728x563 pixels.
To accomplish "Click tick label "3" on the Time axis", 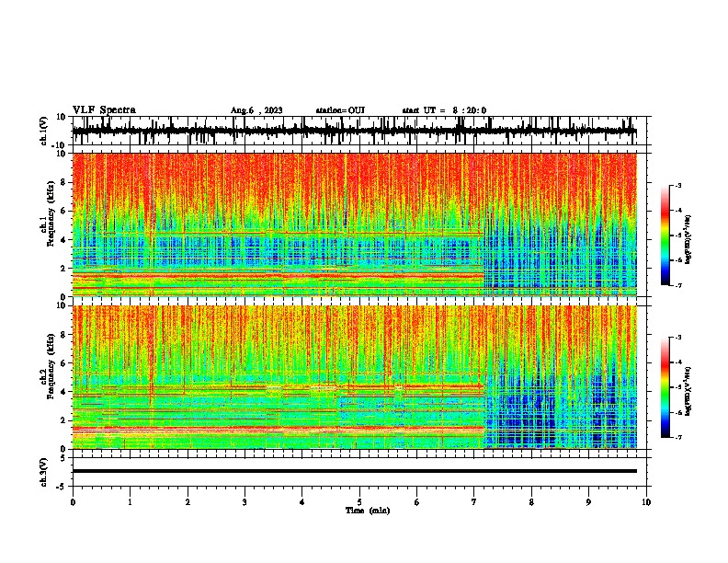I will (x=245, y=502).
